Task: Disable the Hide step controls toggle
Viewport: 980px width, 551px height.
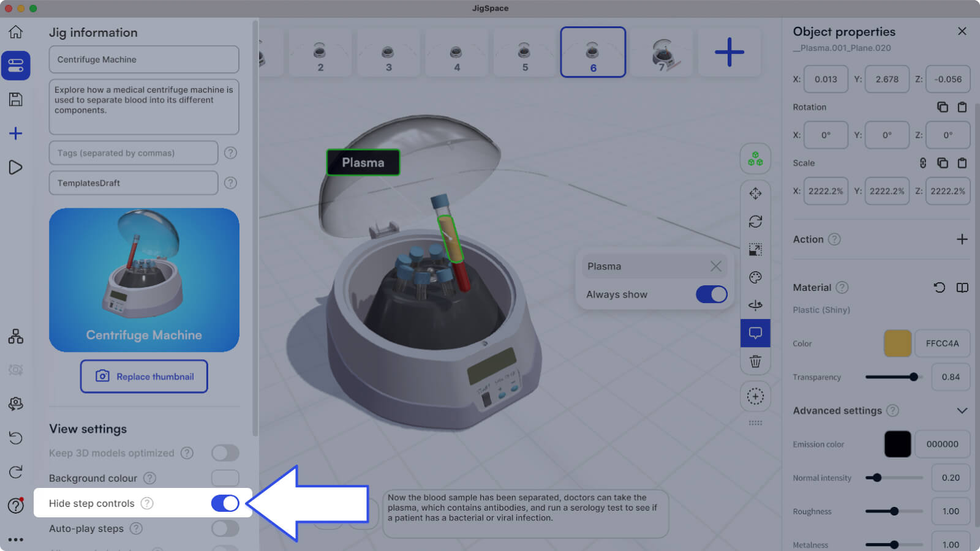Action: pos(225,503)
